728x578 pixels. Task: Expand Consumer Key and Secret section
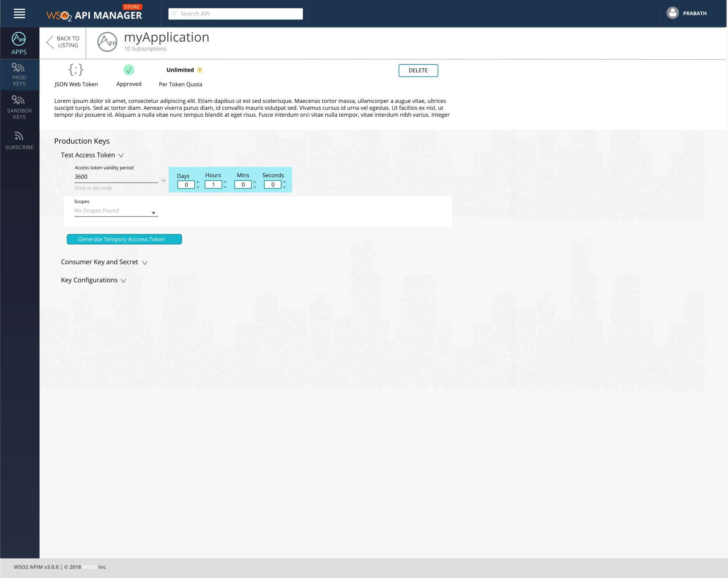tap(145, 262)
